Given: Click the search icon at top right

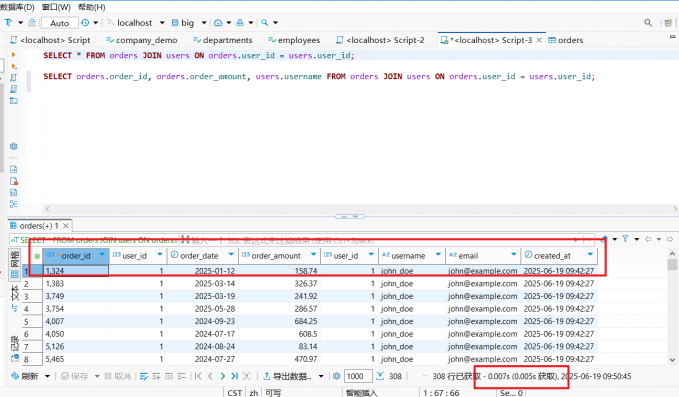Looking at the screenshot, I should pos(648,23).
